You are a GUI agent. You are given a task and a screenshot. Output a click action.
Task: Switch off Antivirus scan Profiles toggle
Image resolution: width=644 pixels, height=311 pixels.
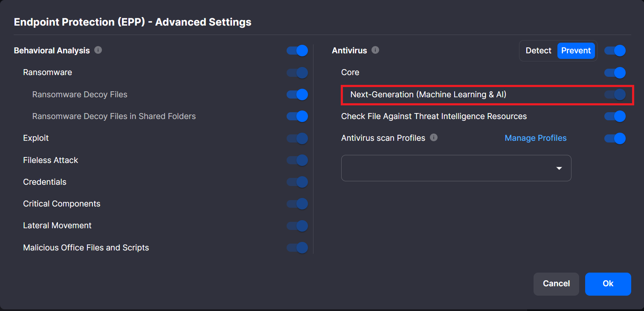[615, 138]
